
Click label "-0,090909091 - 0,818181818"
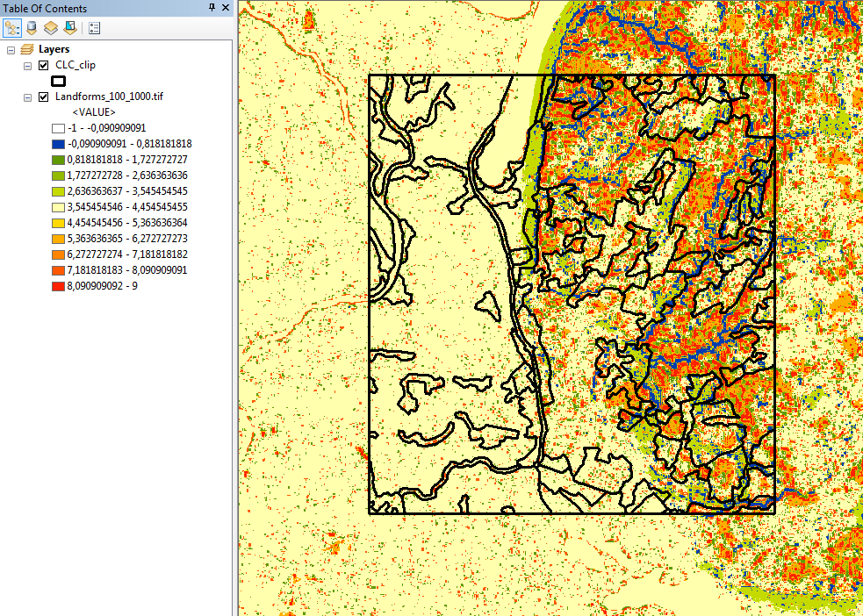(130, 144)
